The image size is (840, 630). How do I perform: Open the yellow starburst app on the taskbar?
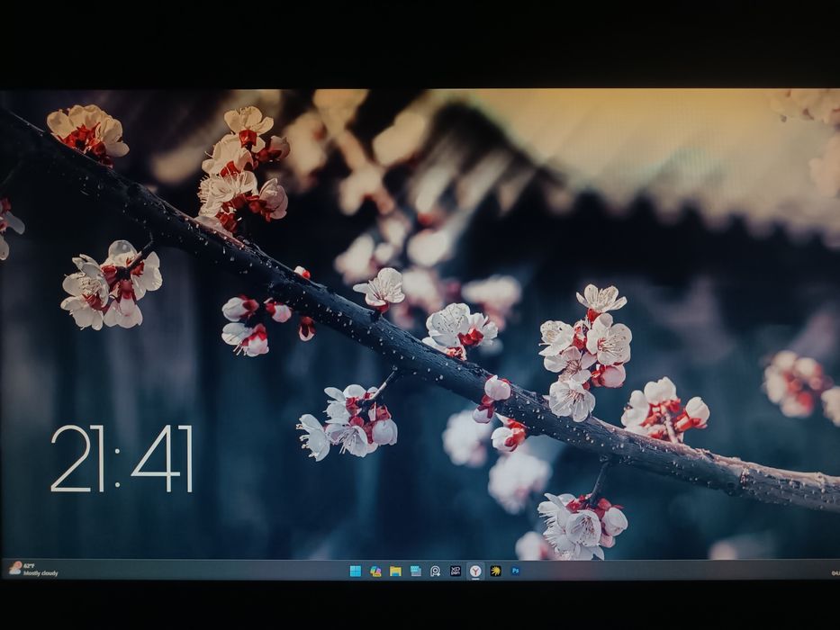[x=495, y=571]
